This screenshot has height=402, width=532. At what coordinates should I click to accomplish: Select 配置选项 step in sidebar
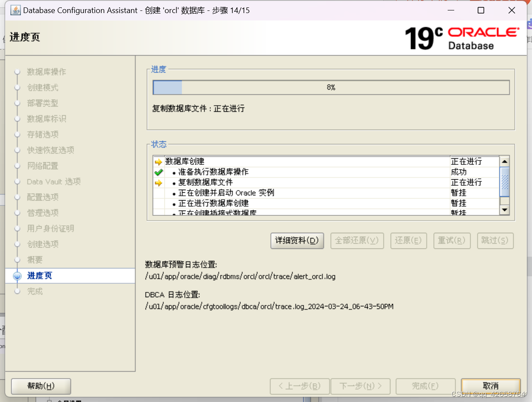[x=43, y=197]
